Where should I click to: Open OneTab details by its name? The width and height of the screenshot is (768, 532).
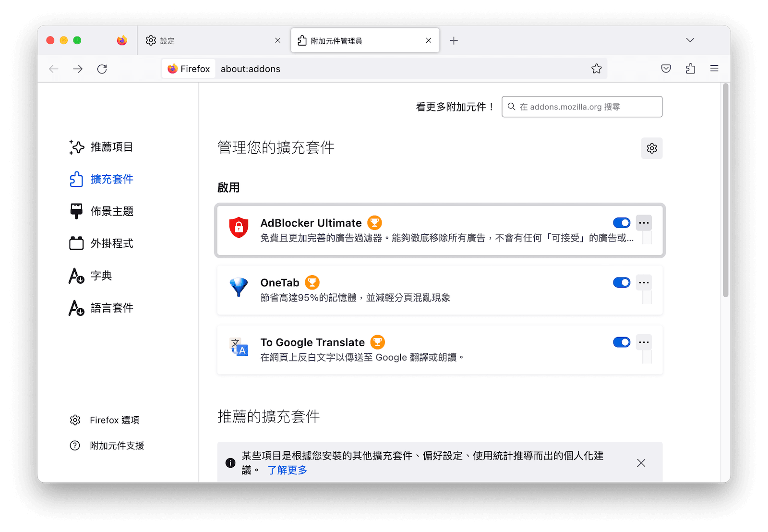click(x=280, y=283)
